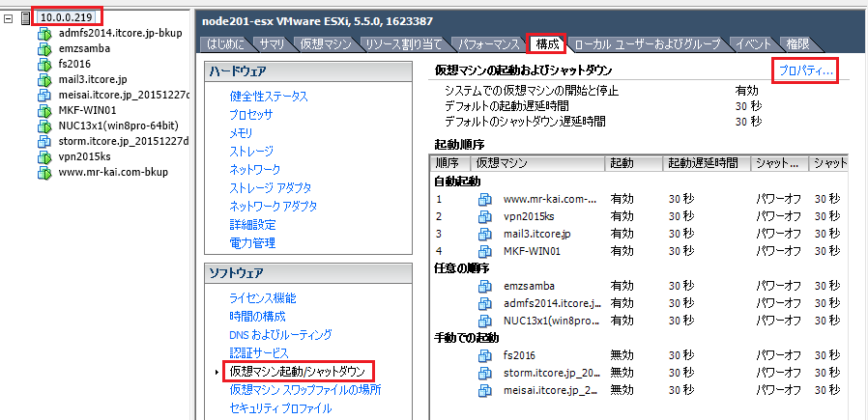Viewport: 868px width, 420px height.
Task: Open 健全性ステータス hardware link
Action: tap(269, 97)
